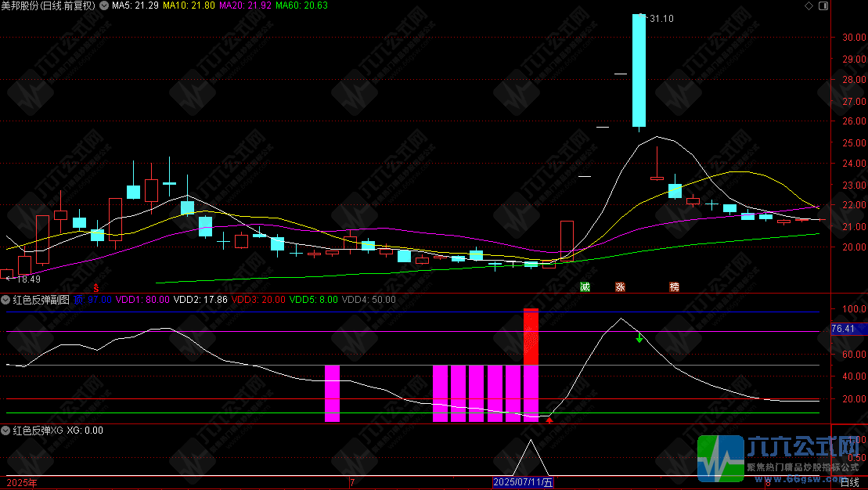
Task: Click the 26.00 price axis label
Action: coord(854,121)
